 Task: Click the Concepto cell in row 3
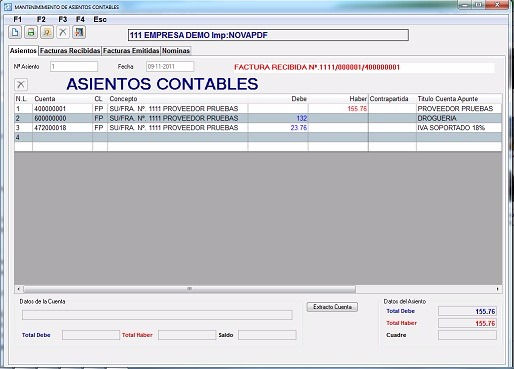pos(178,128)
